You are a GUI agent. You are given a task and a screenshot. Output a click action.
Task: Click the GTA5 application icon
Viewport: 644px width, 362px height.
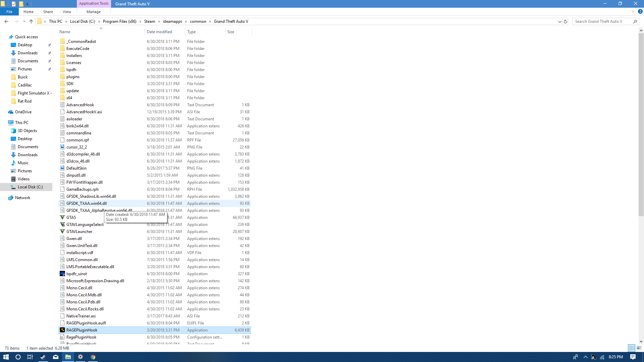click(62, 218)
